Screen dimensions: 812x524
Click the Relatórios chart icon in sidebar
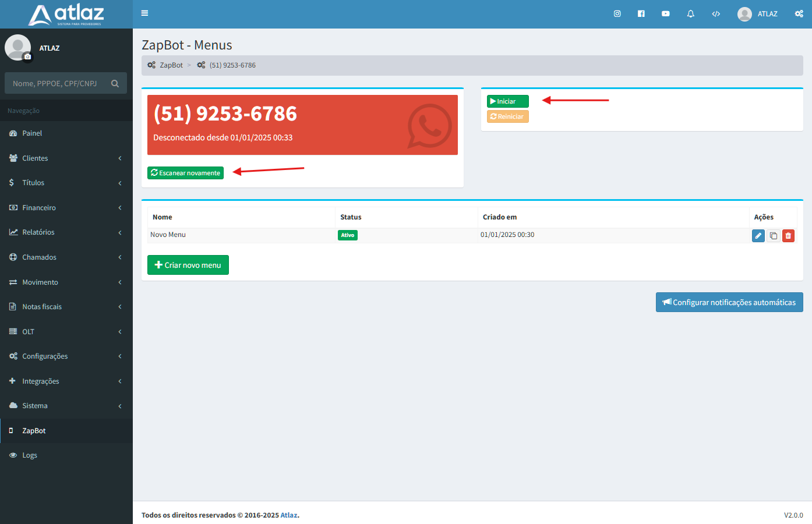click(x=13, y=232)
